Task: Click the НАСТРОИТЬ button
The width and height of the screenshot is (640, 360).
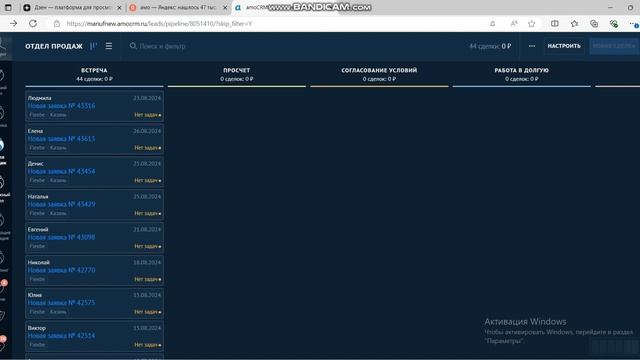Action: pyautogui.click(x=564, y=46)
